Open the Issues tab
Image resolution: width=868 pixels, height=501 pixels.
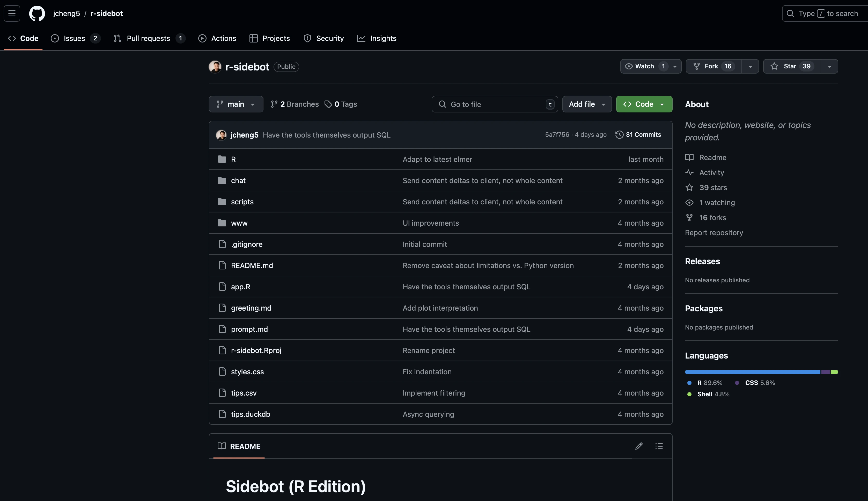pos(75,38)
